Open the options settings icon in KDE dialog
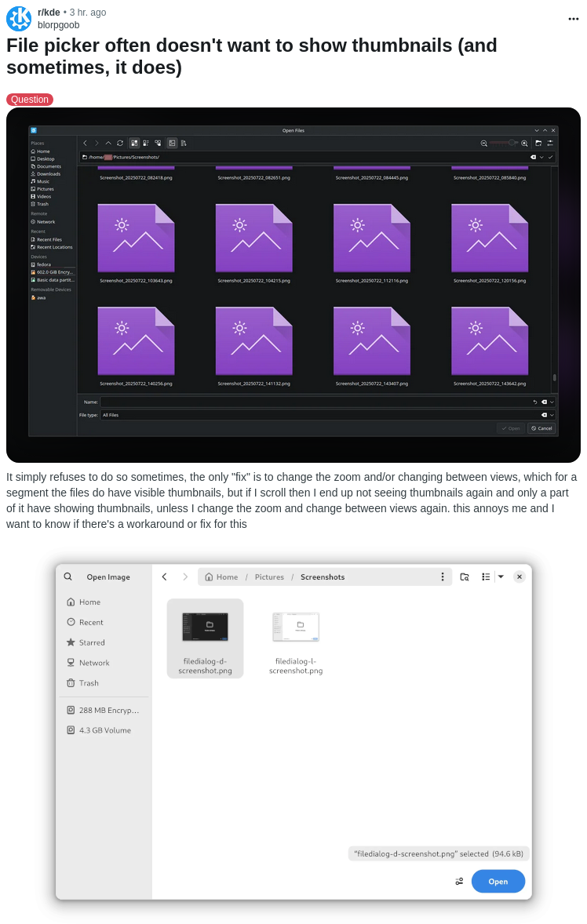 tap(550, 144)
